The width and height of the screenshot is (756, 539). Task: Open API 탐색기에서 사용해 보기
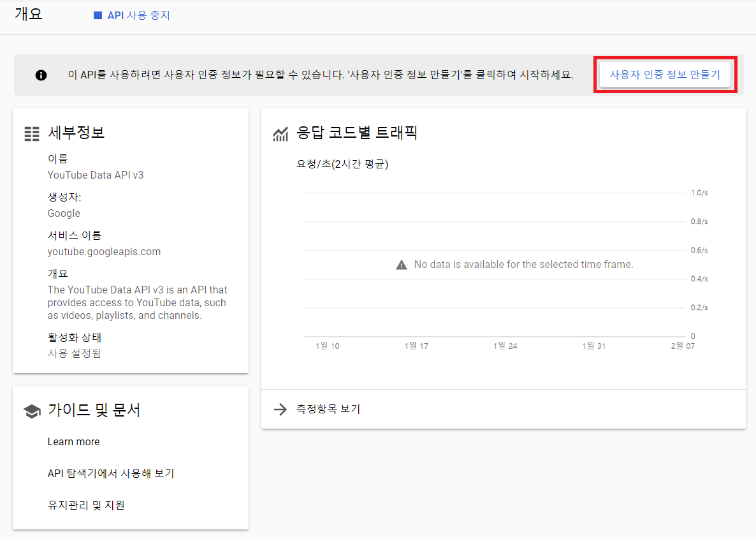(111, 473)
